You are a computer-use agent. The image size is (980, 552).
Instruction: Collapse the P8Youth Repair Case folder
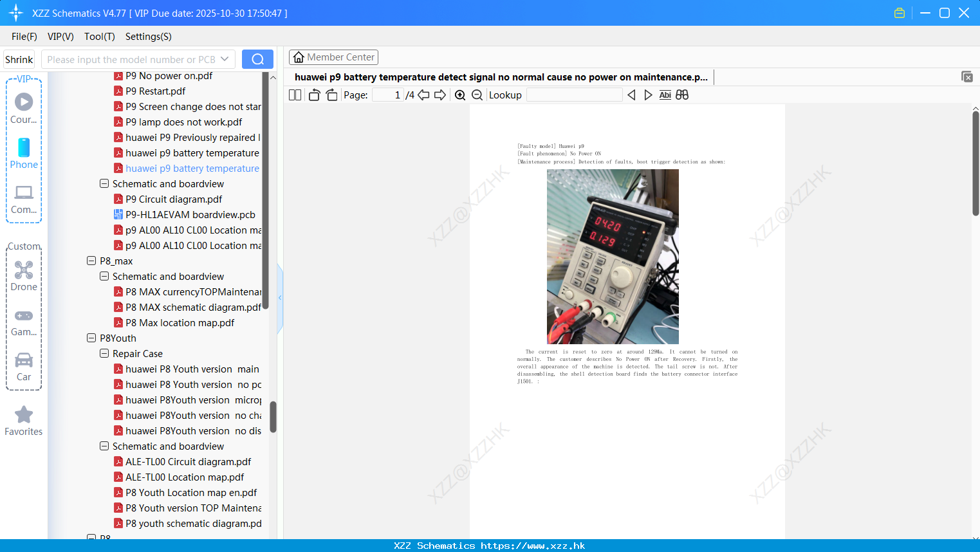click(104, 353)
